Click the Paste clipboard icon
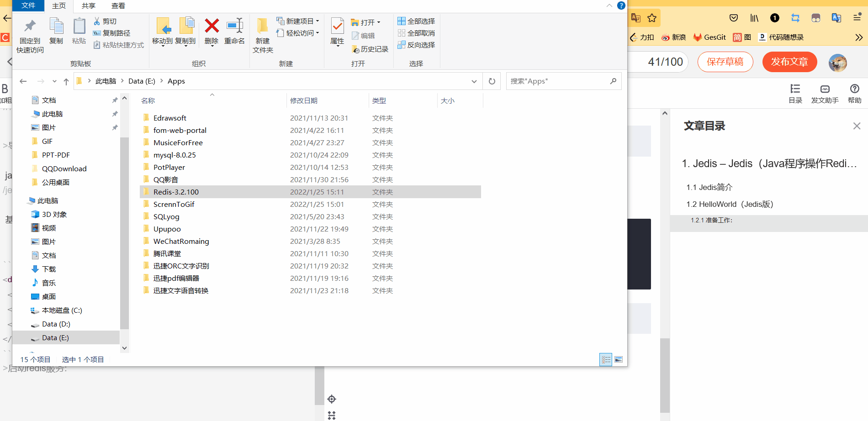The height and width of the screenshot is (421, 868). click(79, 26)
